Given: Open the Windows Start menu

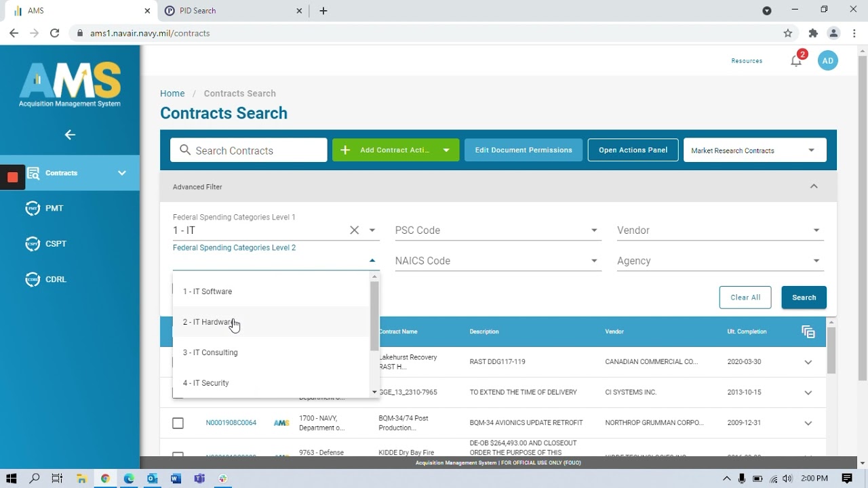Looking at the screenshot, I should (x=12, y=479).
